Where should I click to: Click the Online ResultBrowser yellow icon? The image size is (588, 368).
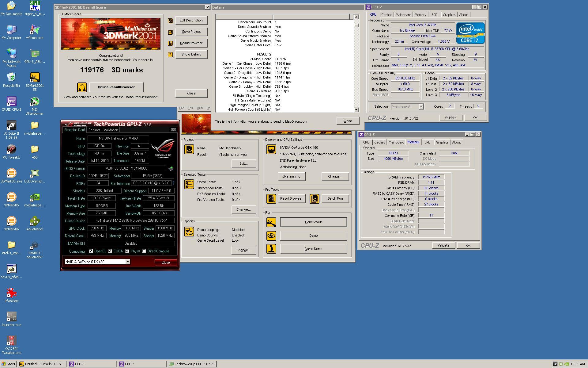point(82,87)
